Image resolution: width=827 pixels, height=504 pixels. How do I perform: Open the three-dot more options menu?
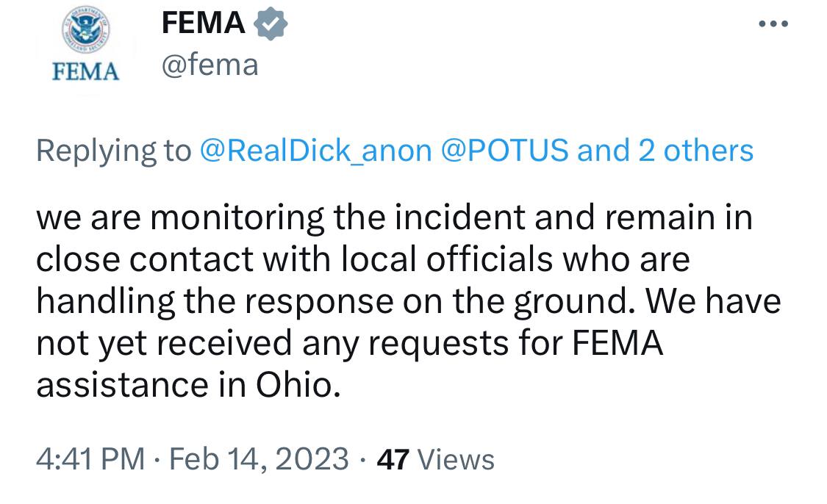click(773, 24)
